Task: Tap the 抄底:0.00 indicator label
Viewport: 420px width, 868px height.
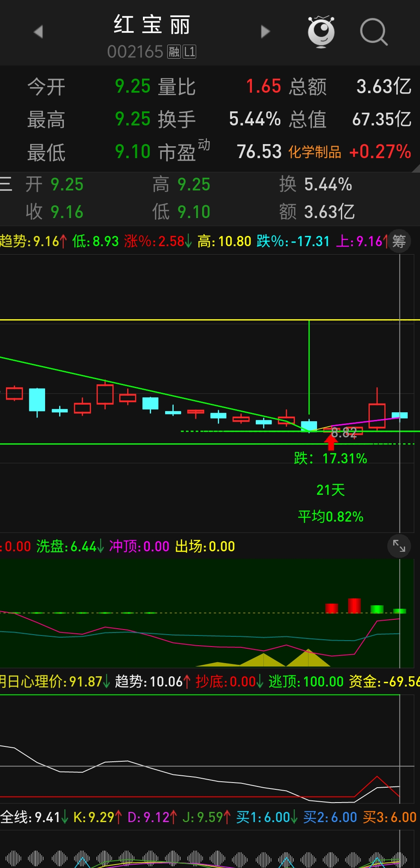Action: (229, 681)
